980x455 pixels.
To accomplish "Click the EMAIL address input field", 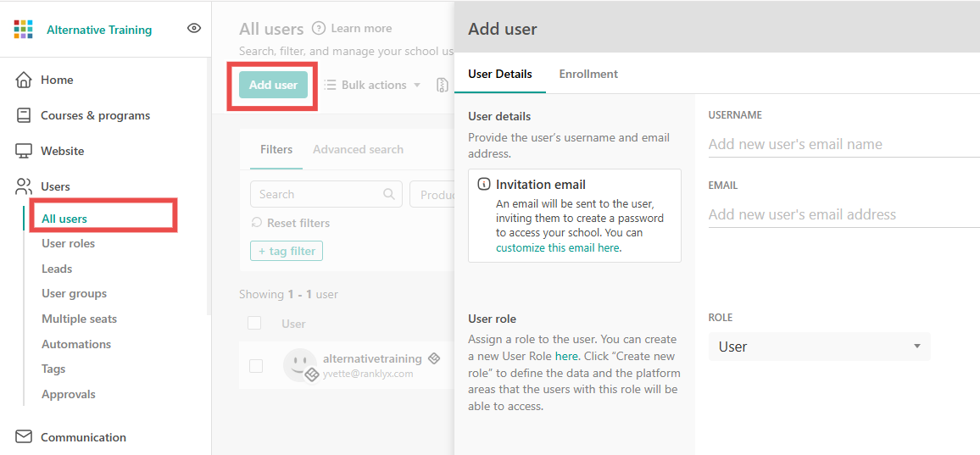I will [844, 214].
